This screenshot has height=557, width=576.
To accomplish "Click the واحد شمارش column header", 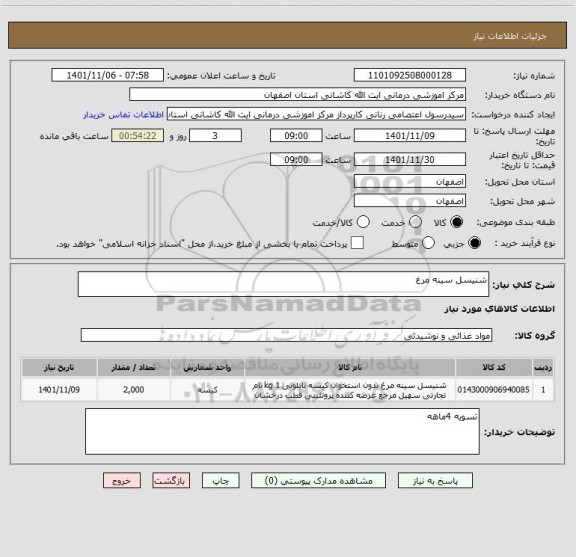I will click(207, 367).
